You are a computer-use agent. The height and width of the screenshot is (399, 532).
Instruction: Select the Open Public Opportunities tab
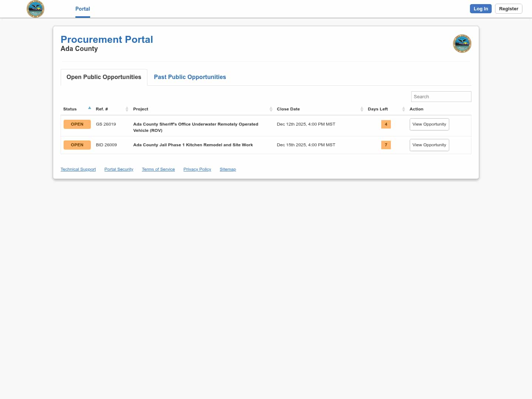click(x=104, y=77)
